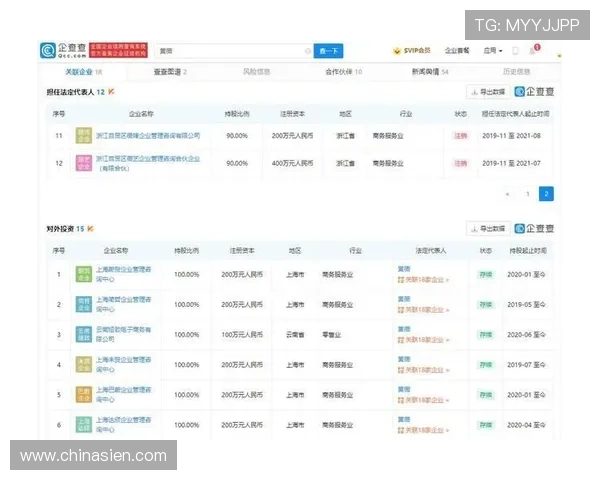Image resolution: width=600 pixels, height=480 pixels.
Task: Click the 注销 status tag in row 12
Action: click(460, 163)
